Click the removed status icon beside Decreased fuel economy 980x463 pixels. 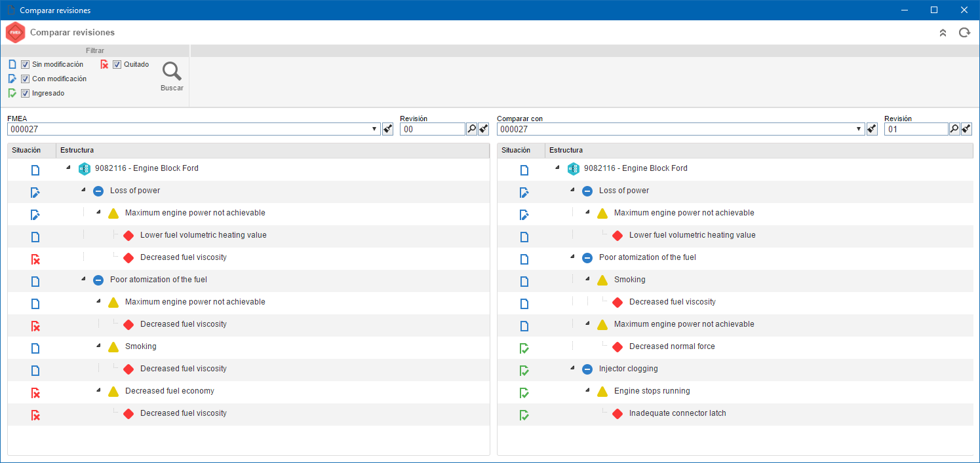(35, 393)
